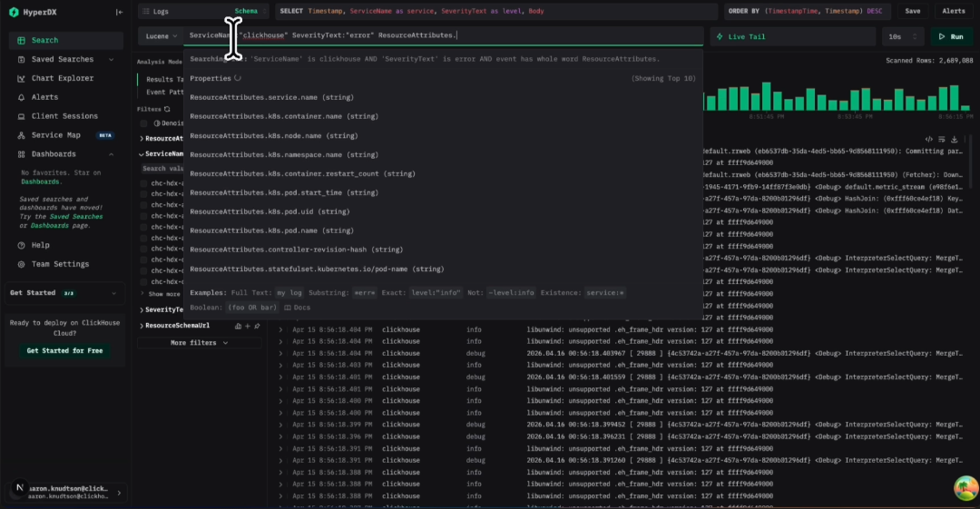Click the avatar at bottom-right corner
980x509 pixels.
click(x=965, y=488)
